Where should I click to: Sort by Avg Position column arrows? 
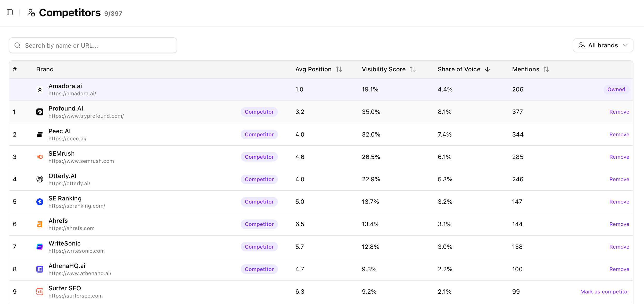pos(339,69)
